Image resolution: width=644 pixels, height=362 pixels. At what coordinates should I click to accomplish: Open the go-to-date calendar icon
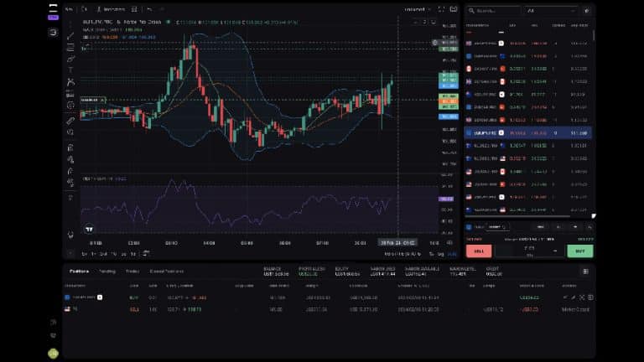click(x=146, y=254)
